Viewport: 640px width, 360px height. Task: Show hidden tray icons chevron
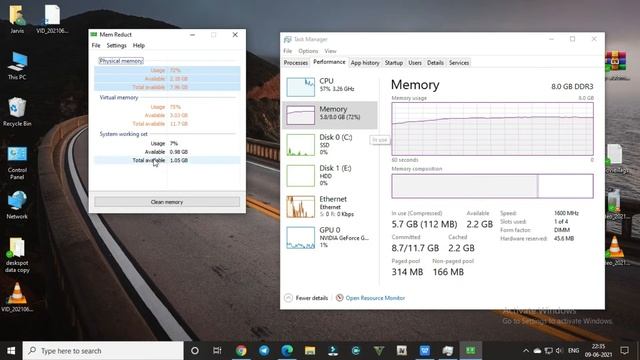pos(526,351)
